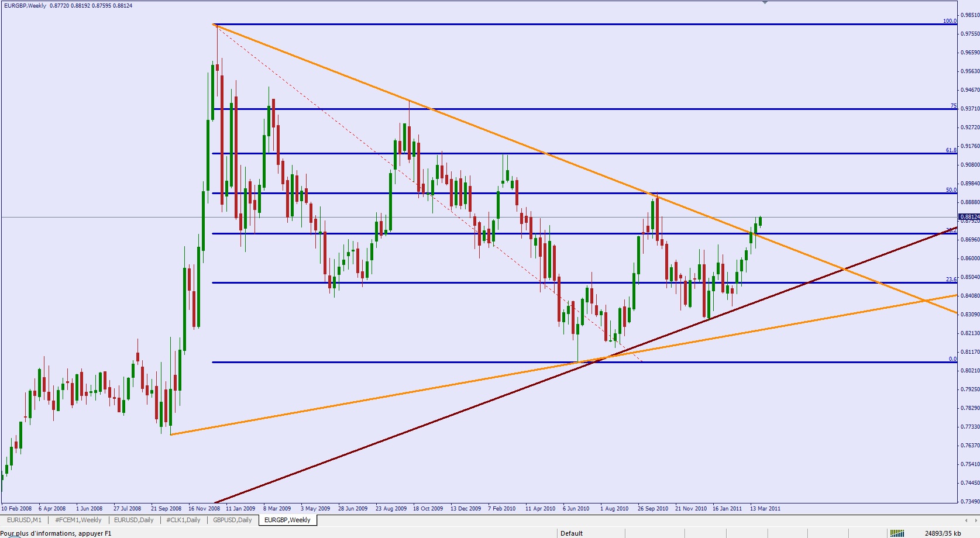The height and width of the screenshot is (538, 980).
Task: Click the 0.73490 price scale value
Action: pyautogui.click(x=969, y=502)
